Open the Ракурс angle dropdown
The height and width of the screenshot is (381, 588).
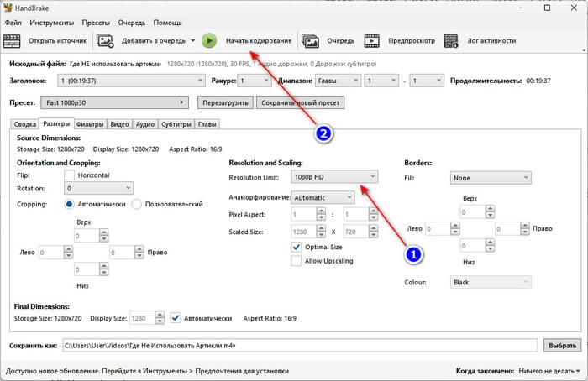point(254,81)
